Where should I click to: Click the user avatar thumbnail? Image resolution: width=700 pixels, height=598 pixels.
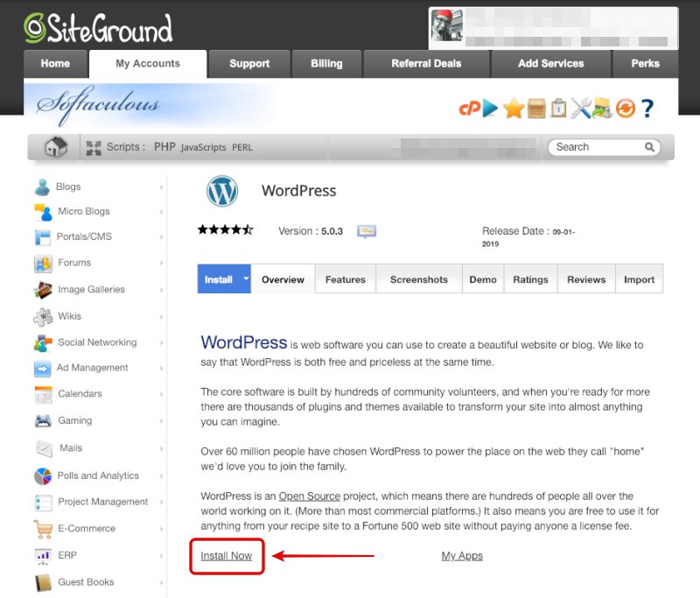point(447,25)
